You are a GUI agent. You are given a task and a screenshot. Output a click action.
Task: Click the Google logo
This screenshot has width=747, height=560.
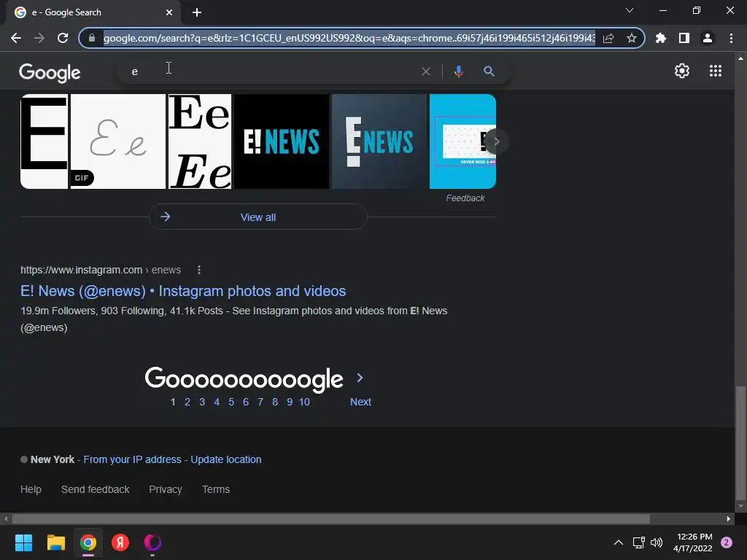click(50, 72)
